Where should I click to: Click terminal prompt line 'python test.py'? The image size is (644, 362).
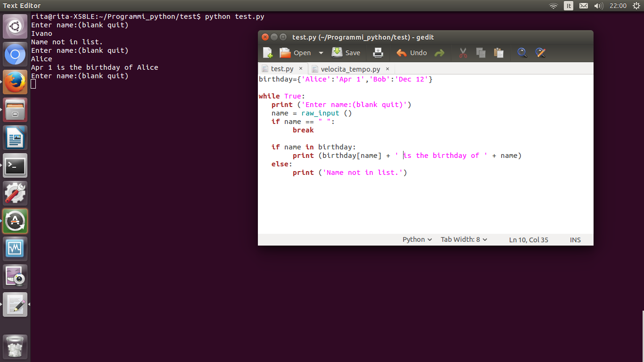[x=148, y=16]
